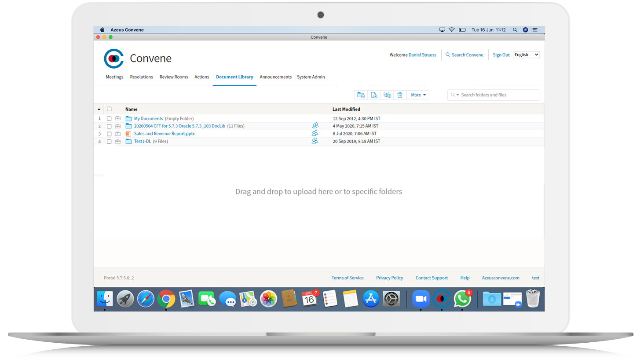Click the Spotlight search icon in menu bar

515,30
